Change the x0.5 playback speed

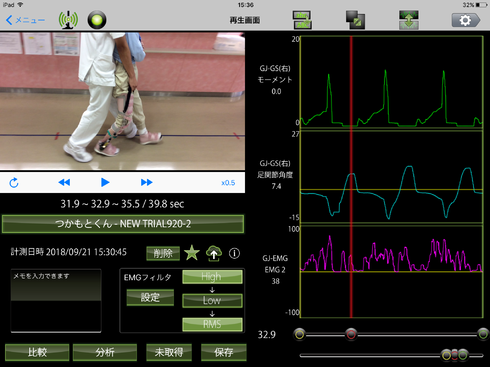click(x=228, y=183)
